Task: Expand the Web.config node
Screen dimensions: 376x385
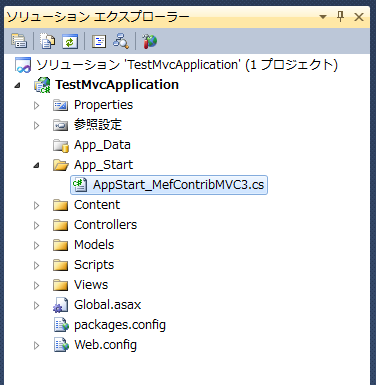Action: point(37,345)
